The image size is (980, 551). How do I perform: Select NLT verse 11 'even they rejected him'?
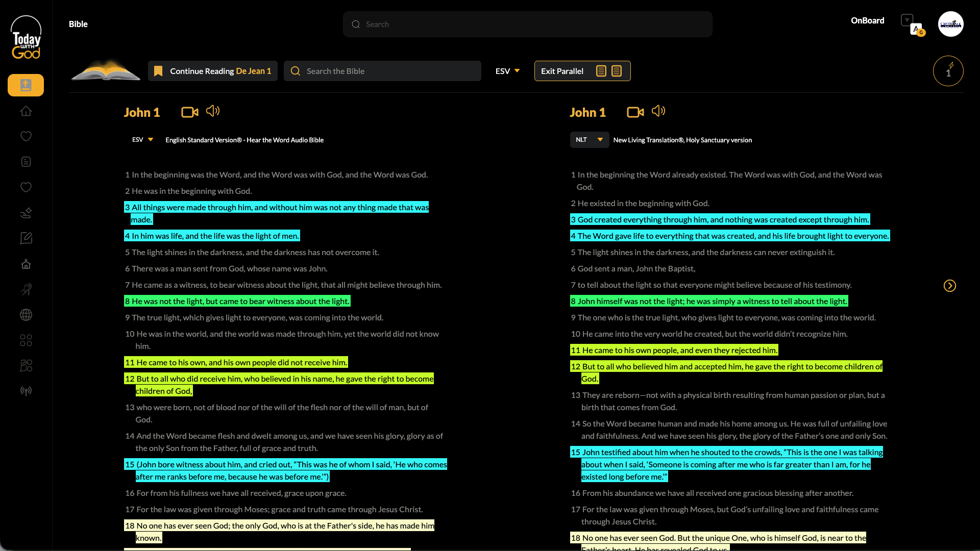pyautogui.click(x=674, y=350)
